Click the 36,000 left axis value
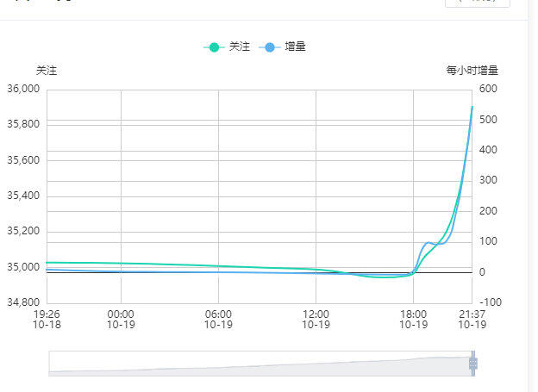 (x=23, y=89)
